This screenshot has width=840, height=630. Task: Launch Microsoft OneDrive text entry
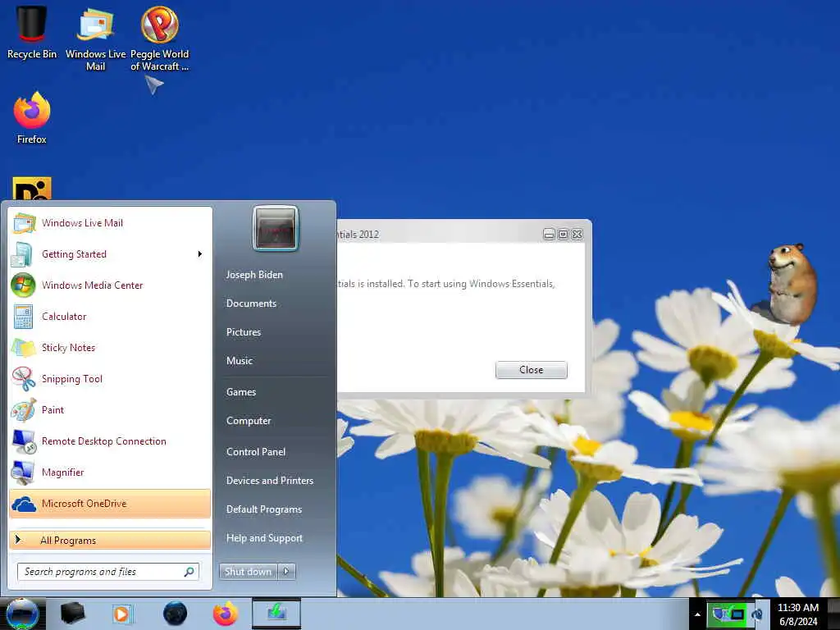(x=84, y=504)
